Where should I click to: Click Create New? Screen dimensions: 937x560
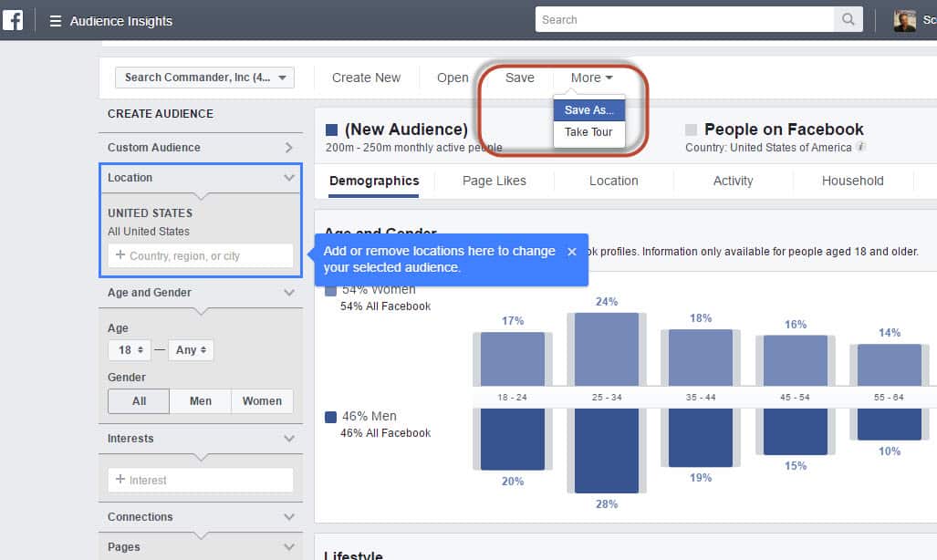[x=366, y=78]
